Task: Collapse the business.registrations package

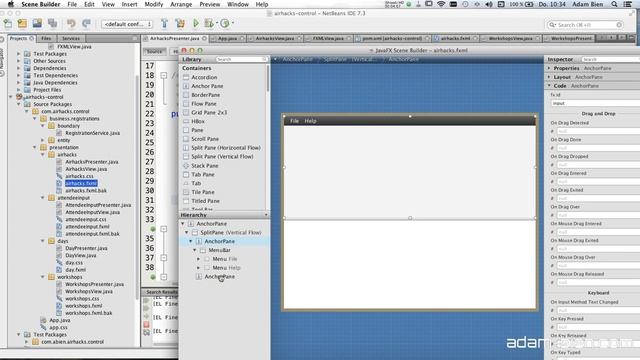Action: [x=35, y=118]
